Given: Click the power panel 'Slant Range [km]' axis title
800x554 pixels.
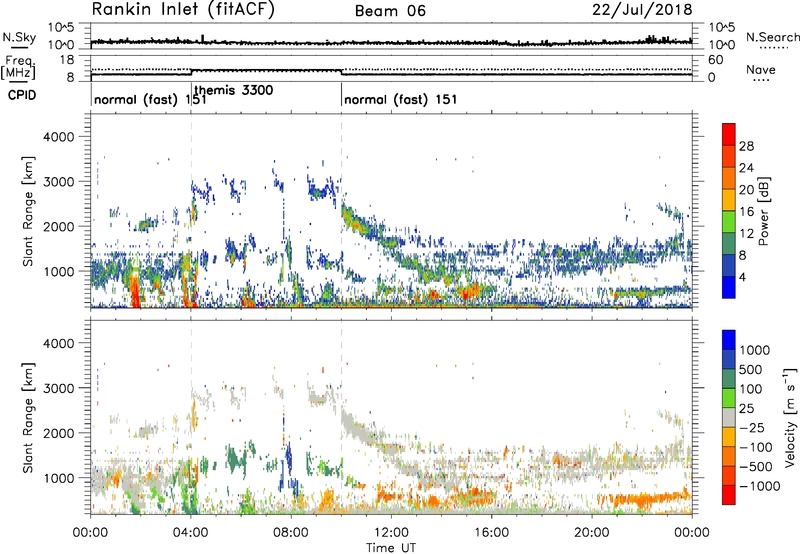Looking at the screenshot, I should pos(28,211).
